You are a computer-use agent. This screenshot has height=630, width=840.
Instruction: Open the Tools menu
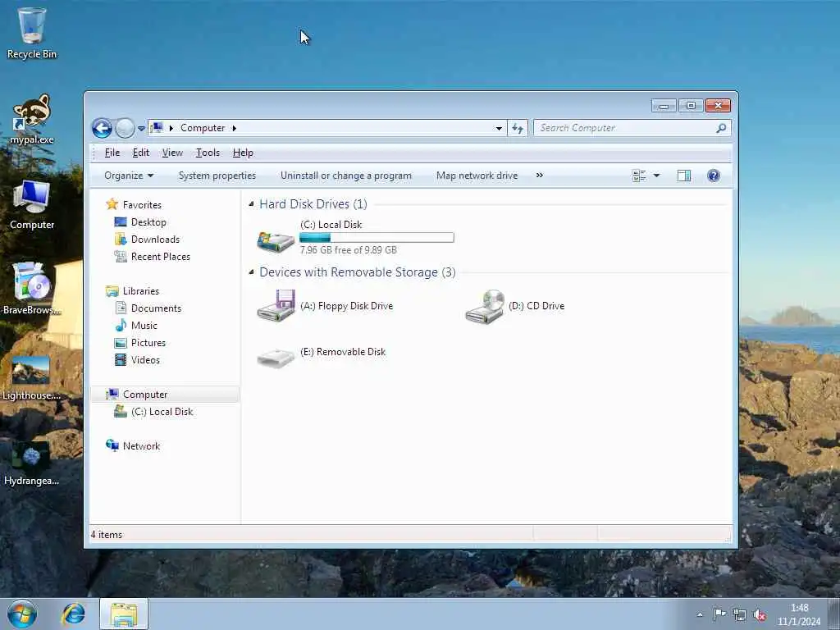[x=208, y=153]
